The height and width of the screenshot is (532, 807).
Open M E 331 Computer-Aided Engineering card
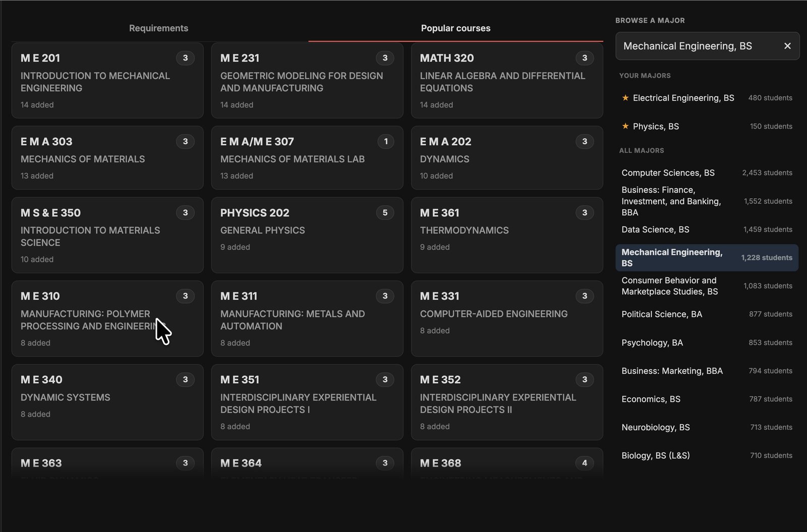click(507, 319)
